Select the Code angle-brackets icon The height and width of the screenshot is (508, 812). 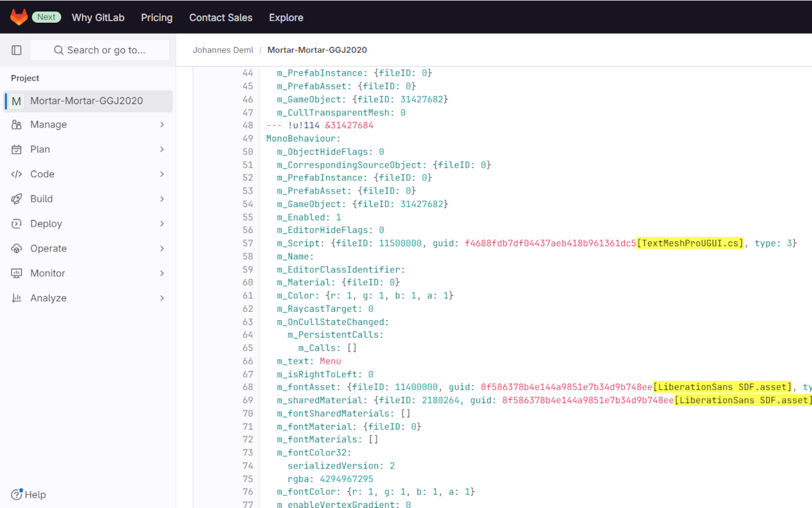16,174
